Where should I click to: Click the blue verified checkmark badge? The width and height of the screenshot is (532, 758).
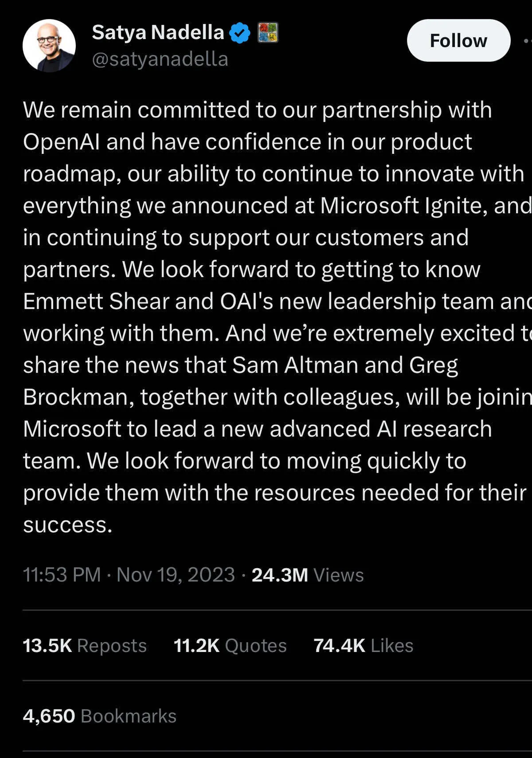coord(240,33)
